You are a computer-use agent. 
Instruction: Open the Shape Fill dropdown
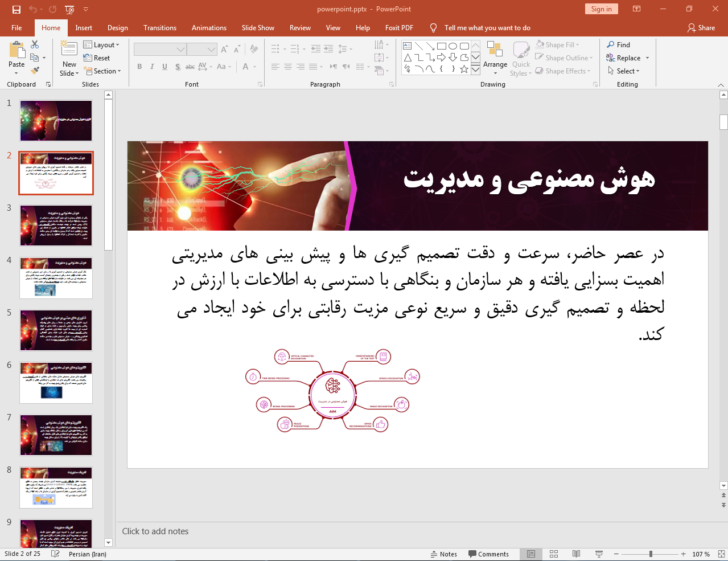coord(557,45)
